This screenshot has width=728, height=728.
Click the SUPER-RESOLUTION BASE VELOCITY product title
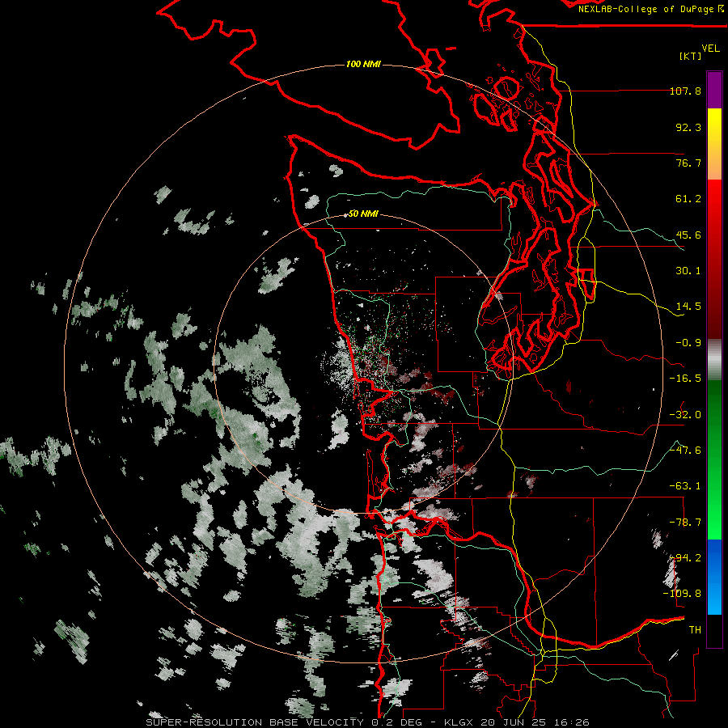click(x=255, y=722)
